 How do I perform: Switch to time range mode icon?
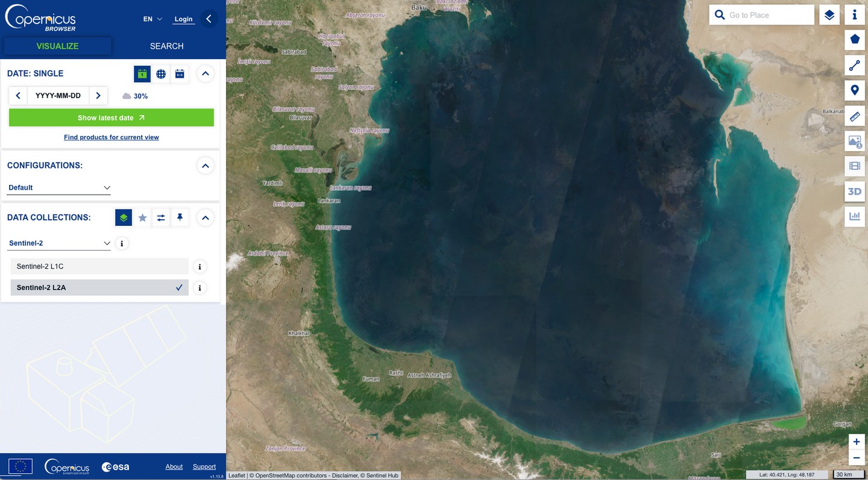(180, 74)
